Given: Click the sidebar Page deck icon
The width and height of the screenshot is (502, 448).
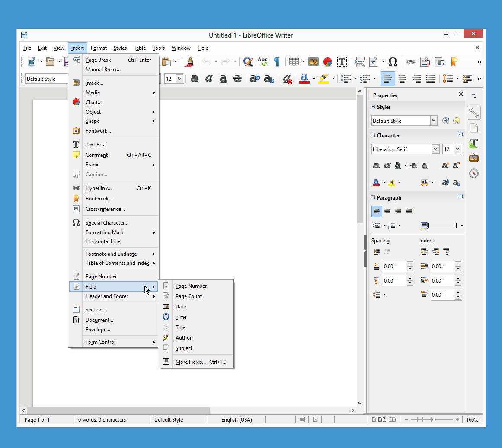Looking at the screenshot, I should click(474, 128).
